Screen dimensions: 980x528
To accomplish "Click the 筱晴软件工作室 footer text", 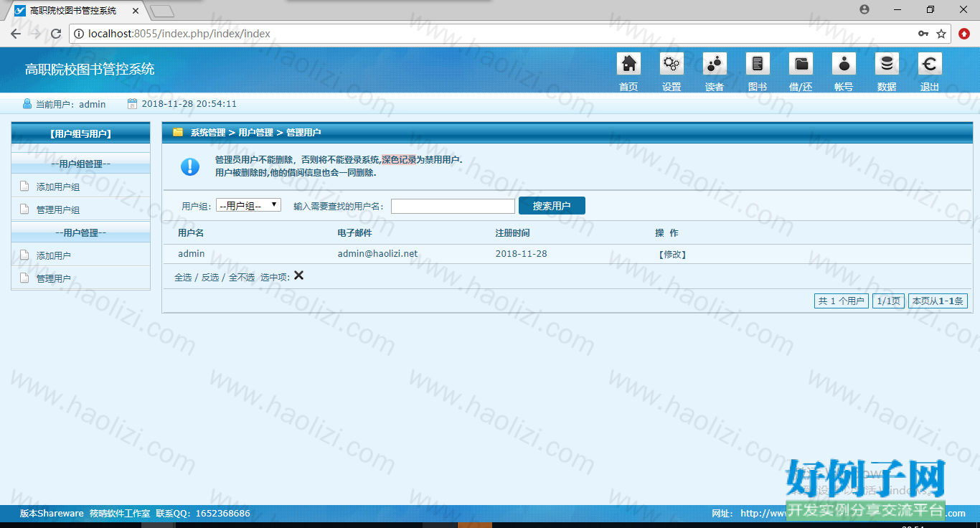I will point(120,514).
